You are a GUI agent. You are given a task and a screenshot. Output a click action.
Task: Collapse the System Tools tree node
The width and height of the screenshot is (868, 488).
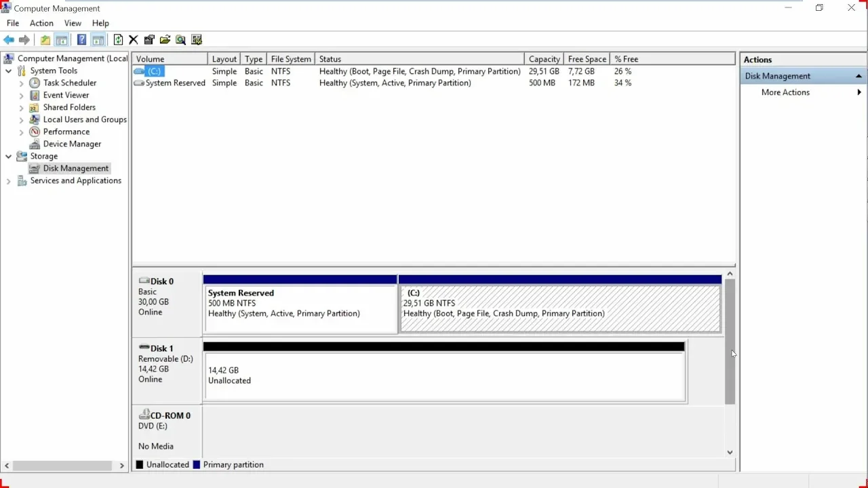(8, 70)
